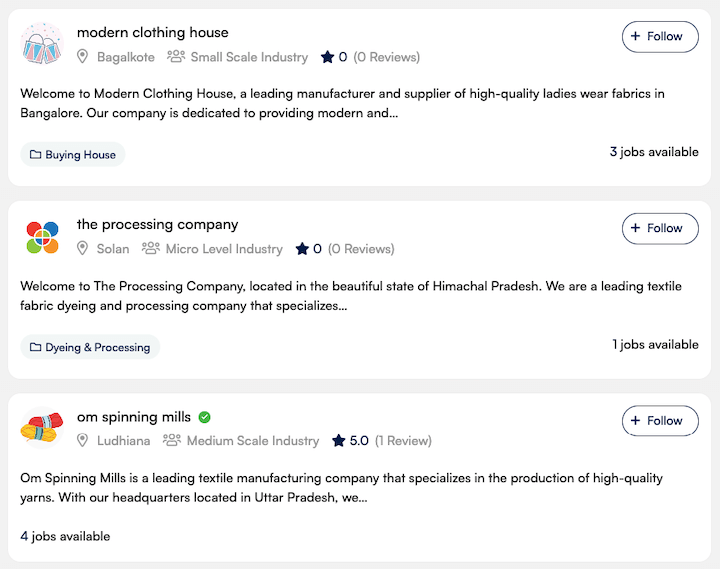Click the om spinning mills yarn logo
This screenshot has height=569, width=720.
pos(42,430)
